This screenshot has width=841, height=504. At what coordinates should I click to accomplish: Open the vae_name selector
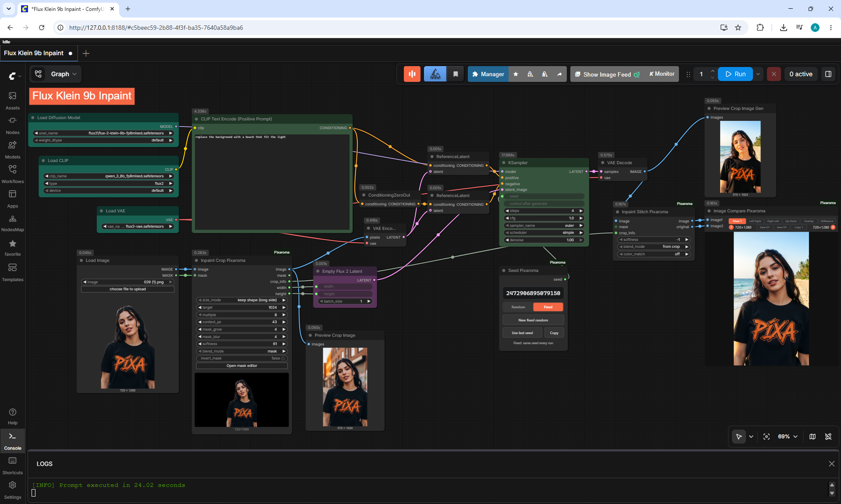138,226
